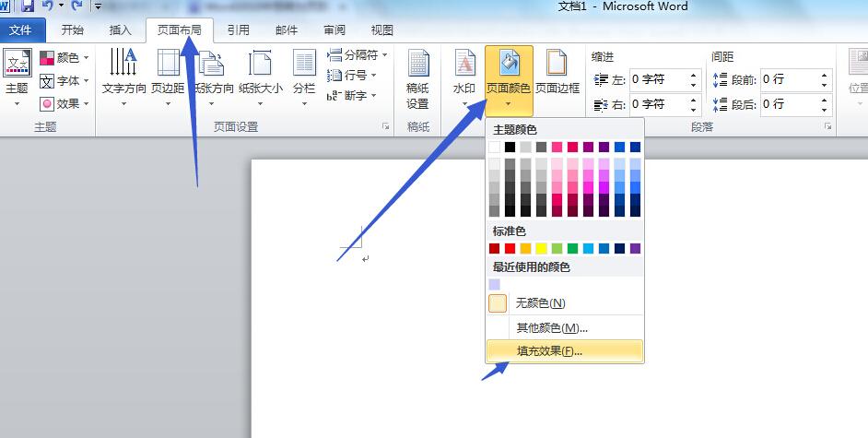Pick the pink theme color swatch in top row

[x=557, y=147]
